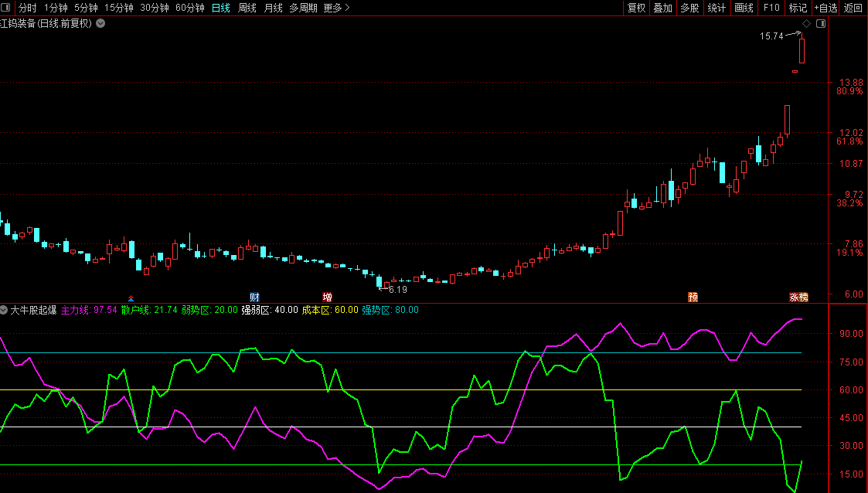Click the 15.74 high price candlestick
Image resolution: width=868 pixels, height=493 pixels.
(802, 50)
